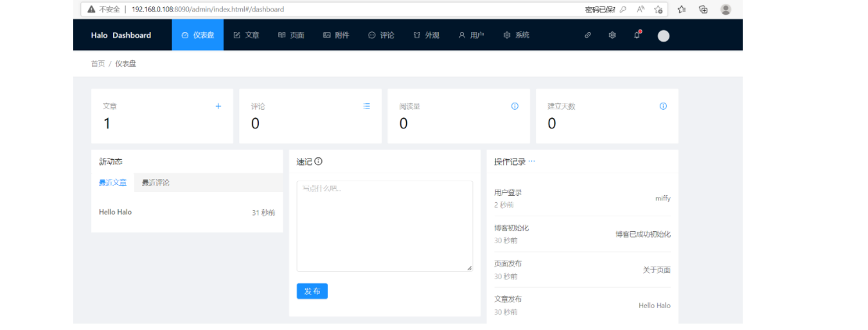Switch to the 最近文章 tab
Screen dimensions: 868x330
pyautogui.click(x=112, y=183)
